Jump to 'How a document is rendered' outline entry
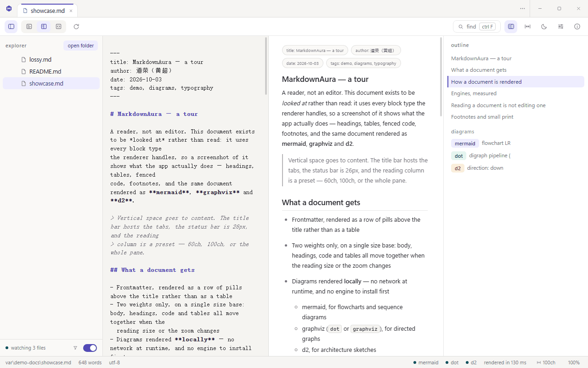This screenshot has width=588, height=368. 516,82
